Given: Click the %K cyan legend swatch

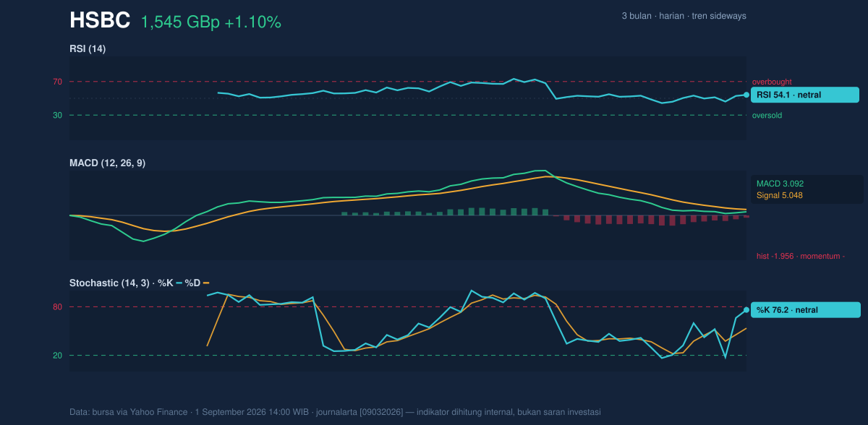Looking at the screenshot, I should point(179,283).
